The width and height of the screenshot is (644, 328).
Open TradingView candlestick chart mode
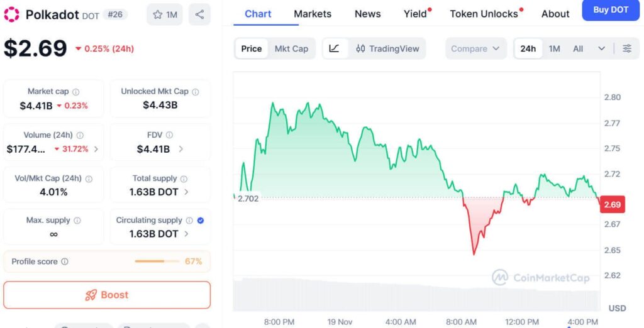pyautogui.click(x=387, y=48)
